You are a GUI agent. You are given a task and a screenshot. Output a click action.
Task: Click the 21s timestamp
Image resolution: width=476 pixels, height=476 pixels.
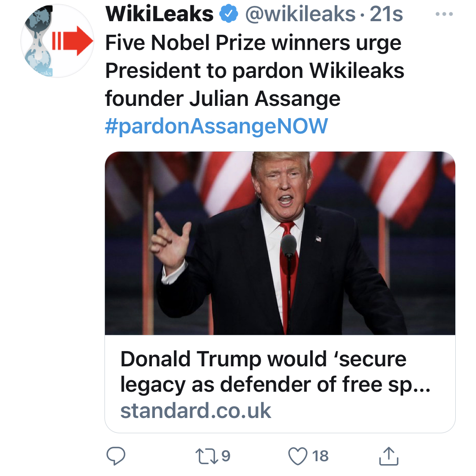(386, 14)
